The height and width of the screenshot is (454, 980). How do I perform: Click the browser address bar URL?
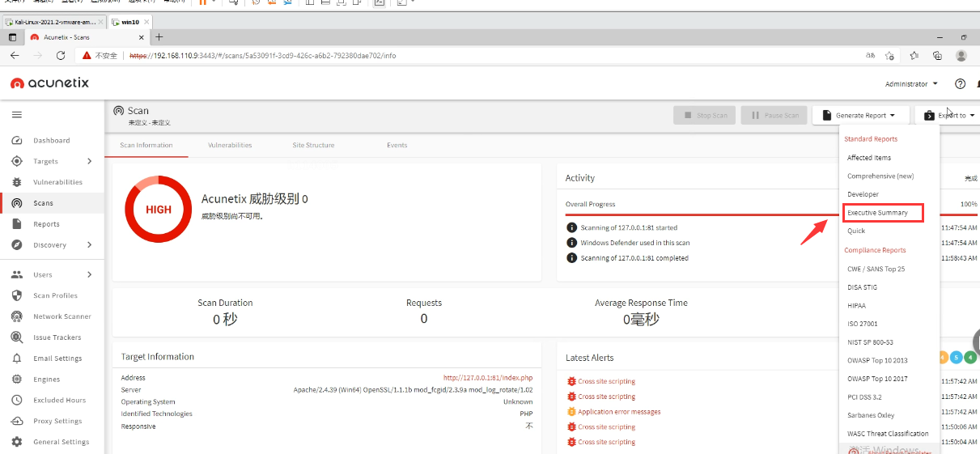pos(263,56)
